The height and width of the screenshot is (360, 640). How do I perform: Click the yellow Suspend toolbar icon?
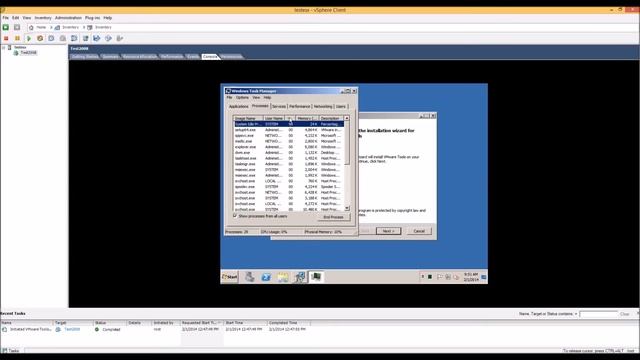[x=17, y=38]
